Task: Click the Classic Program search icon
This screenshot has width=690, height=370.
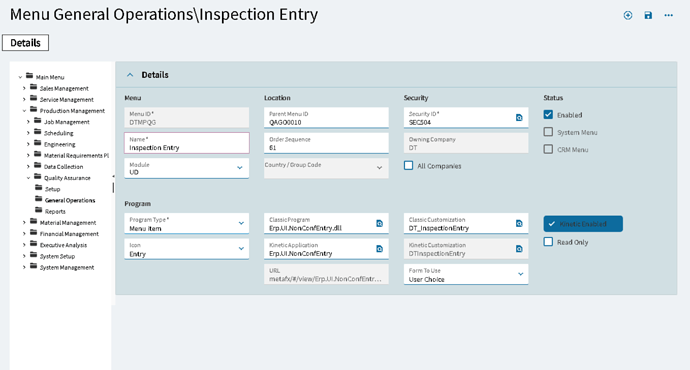Action: 379,223
